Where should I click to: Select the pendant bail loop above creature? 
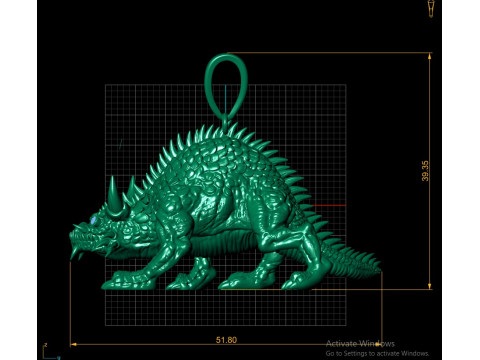tap(226, 88)
